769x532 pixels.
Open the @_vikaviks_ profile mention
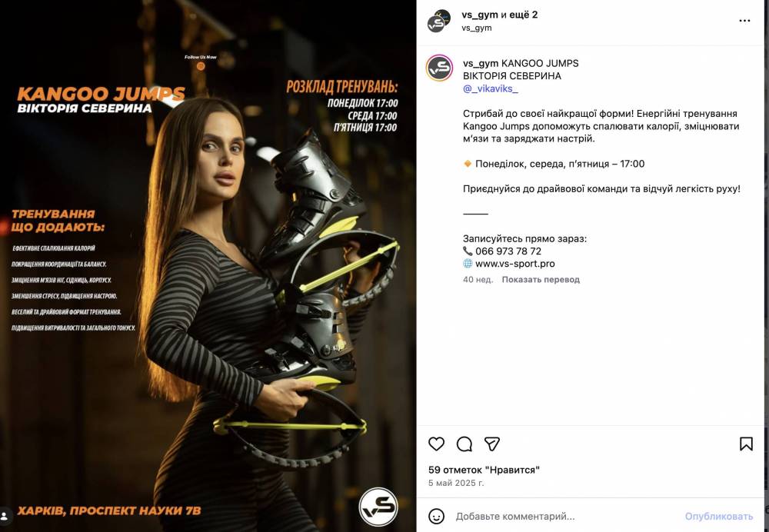tap(491, 88)
